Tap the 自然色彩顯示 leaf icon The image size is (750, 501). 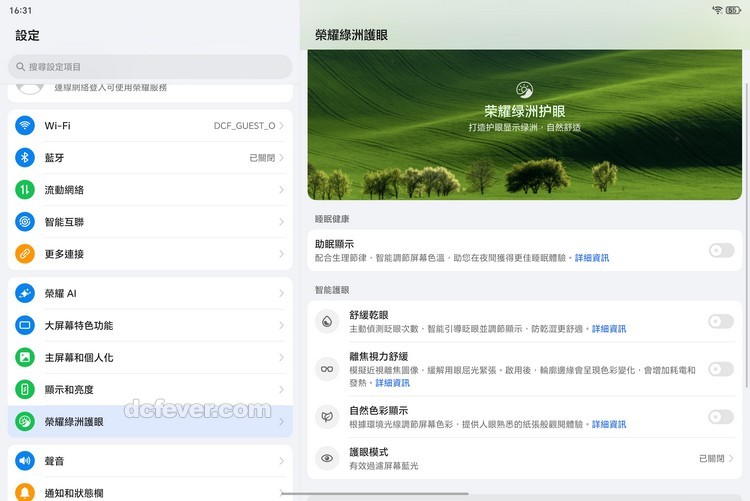click(x=327, y=417)
